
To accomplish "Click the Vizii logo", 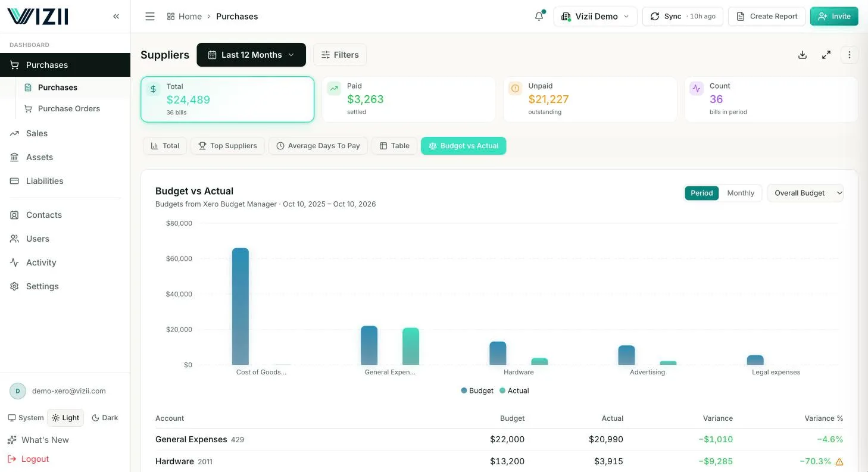I will click(38, 16).
